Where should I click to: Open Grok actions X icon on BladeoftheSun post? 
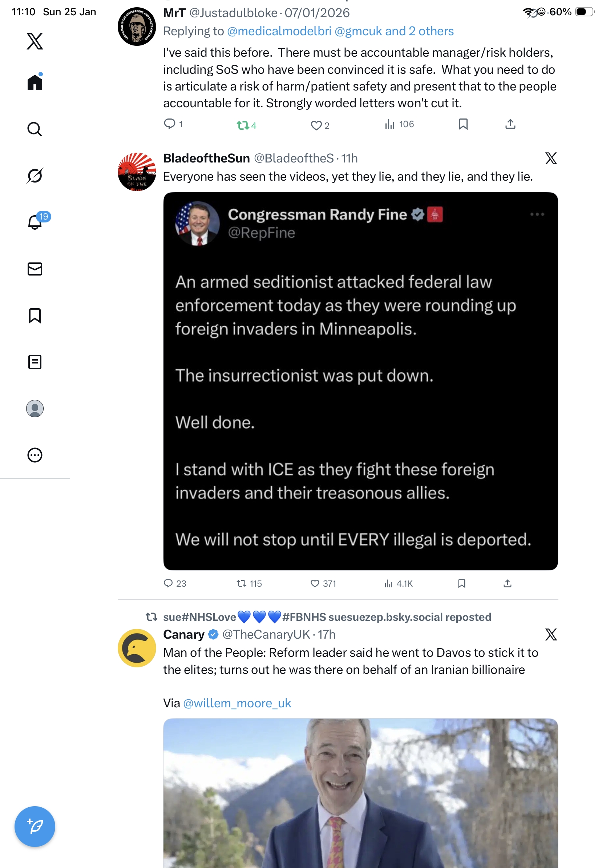[x=551, y=158]
